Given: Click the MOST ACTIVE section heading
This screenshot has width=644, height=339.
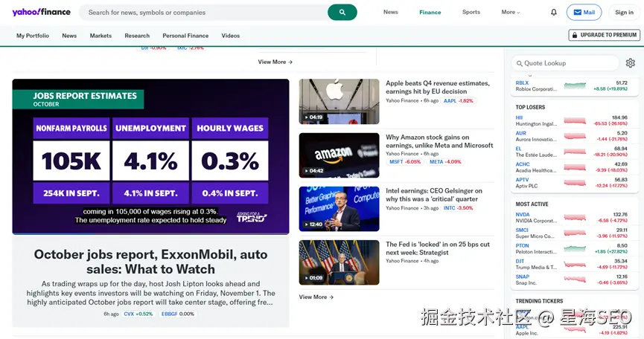Looking at the screenshot, I should (x=532, y=204).
